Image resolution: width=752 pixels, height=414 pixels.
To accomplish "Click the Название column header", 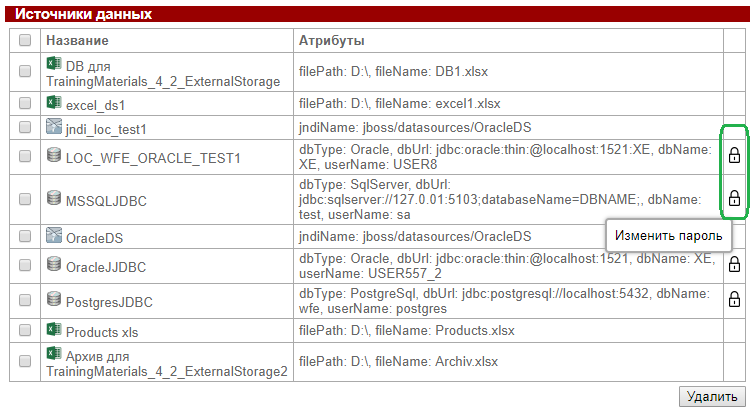I will [77, 40].
